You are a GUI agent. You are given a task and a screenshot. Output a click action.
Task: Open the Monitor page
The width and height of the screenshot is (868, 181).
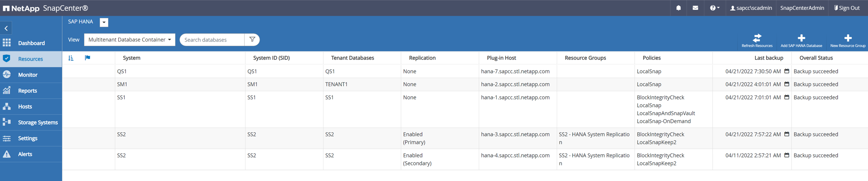pyautogui.click(x=28, y=75)
